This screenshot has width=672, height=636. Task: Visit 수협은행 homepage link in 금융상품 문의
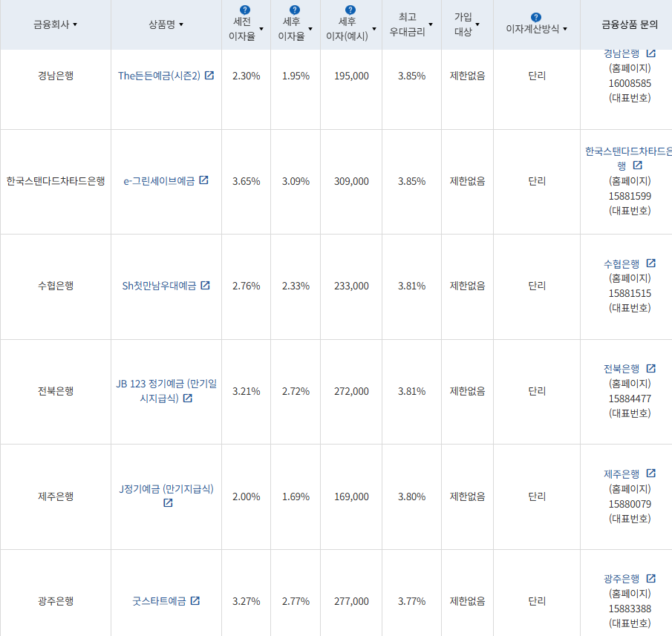[x=622, y=263]
